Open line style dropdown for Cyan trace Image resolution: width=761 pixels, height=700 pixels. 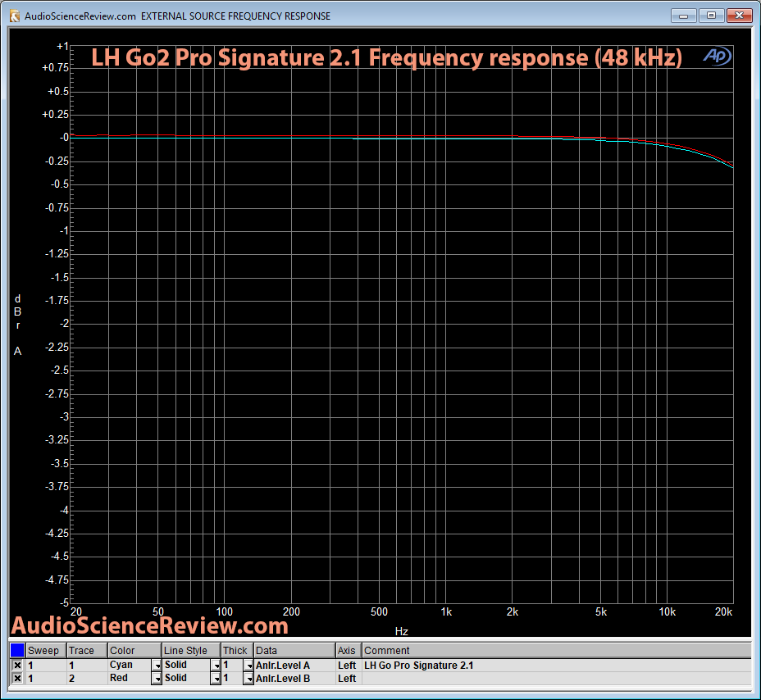coord(216,666)
